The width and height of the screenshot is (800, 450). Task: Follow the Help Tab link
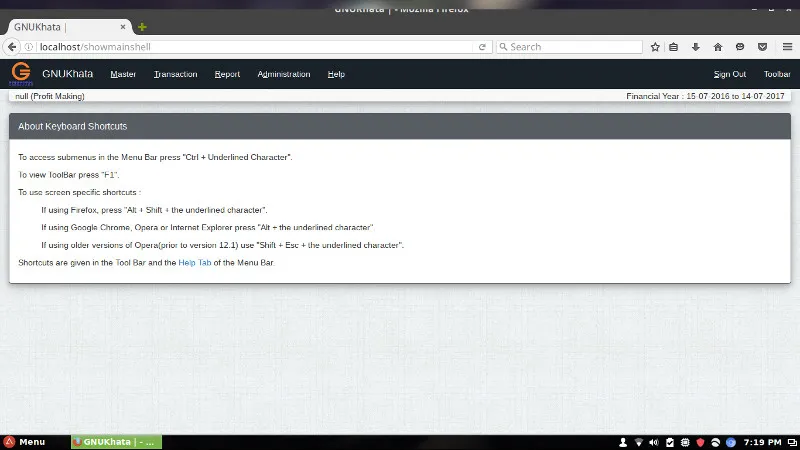194,262
